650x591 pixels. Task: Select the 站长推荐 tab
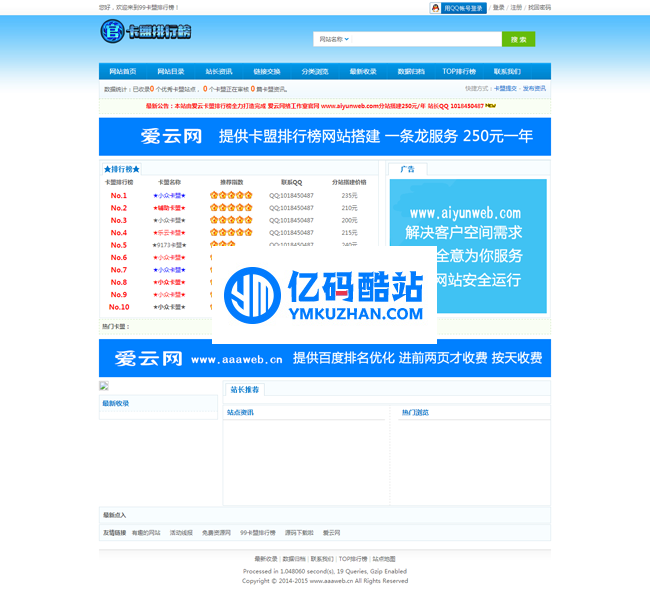coord(245,390)
